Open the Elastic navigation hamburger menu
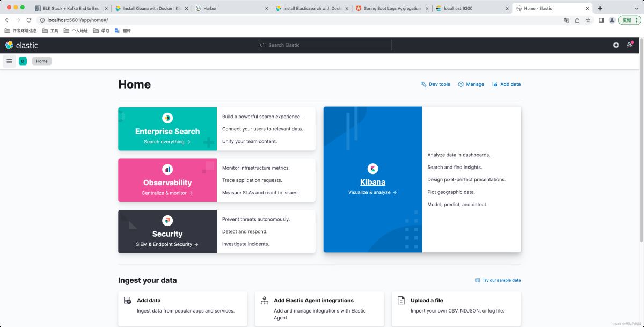The width and height of the screenshot is (644, 327). (x=9, y=61)
